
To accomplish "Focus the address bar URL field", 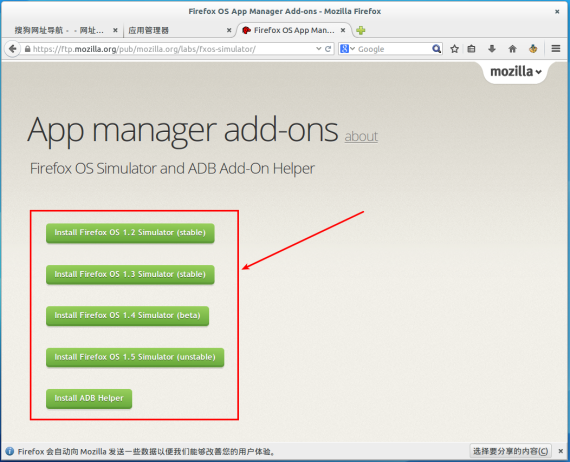I will (x=173, y=49).
